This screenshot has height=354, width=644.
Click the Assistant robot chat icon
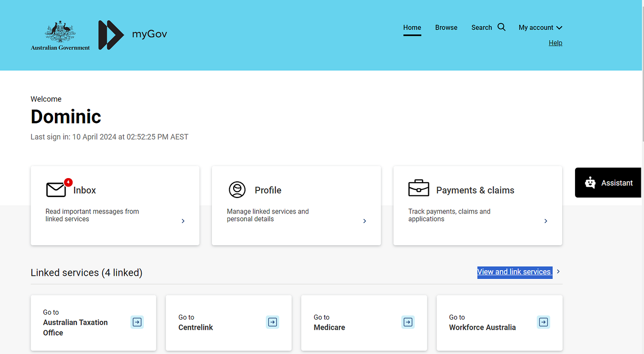point(590,183)
